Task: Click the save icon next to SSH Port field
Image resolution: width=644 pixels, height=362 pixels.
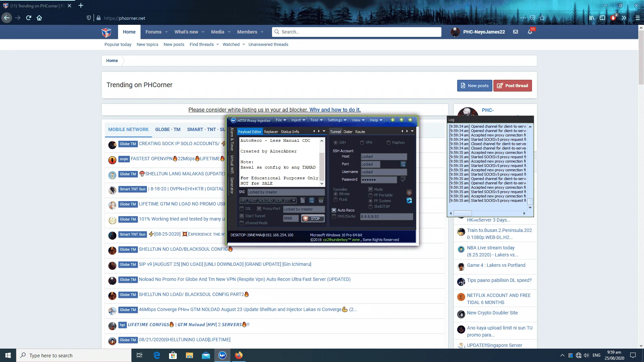Action: [403, 164]
